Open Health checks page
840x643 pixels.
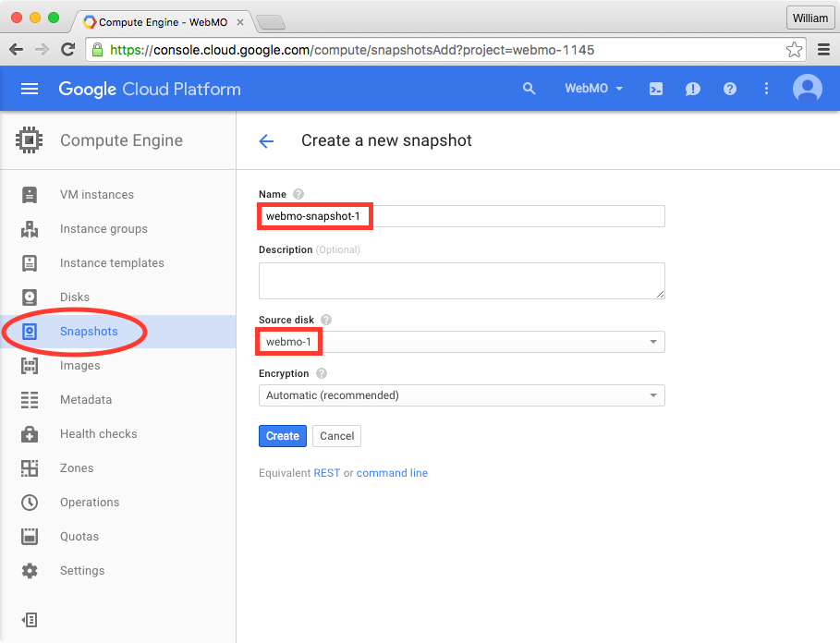coord(99,434)
